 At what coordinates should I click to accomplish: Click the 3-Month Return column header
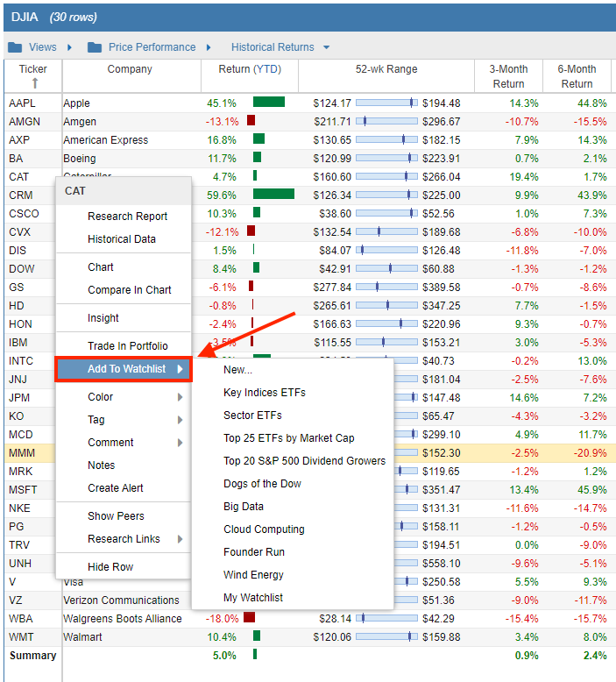508,76
